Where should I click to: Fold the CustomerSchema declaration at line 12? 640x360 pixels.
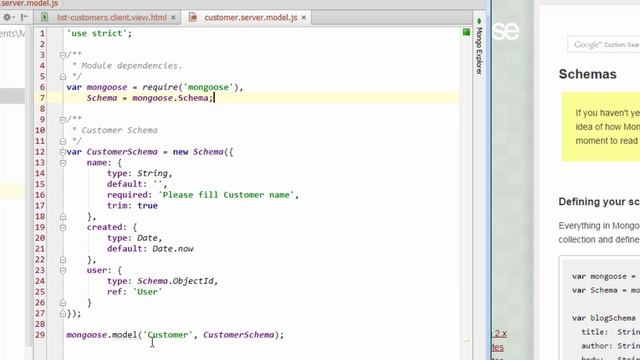pyautogui.click(x=63, y=152)
